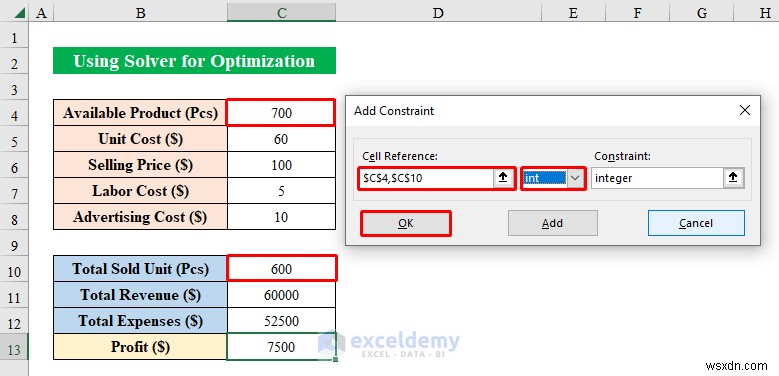Close the Add Constraint dialog
Image resolution: width=779 pixels, height=376 pixels.
[745, 110]
